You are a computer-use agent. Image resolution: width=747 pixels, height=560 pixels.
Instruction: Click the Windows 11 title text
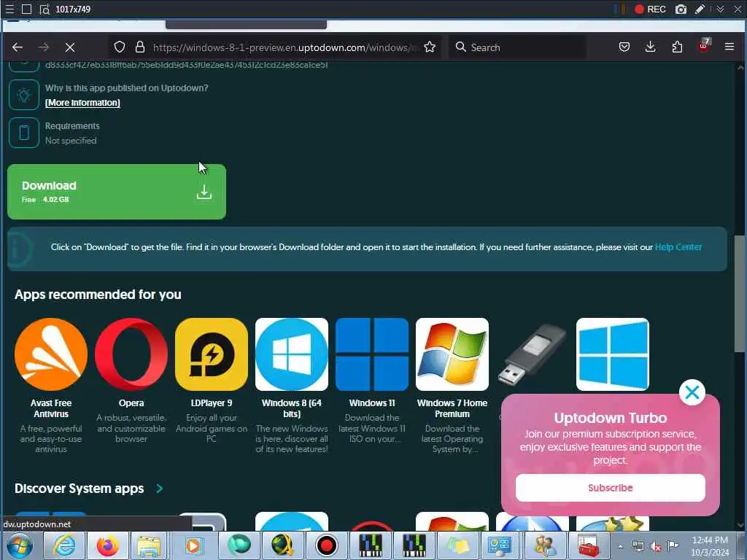click(x=372, y=402)
